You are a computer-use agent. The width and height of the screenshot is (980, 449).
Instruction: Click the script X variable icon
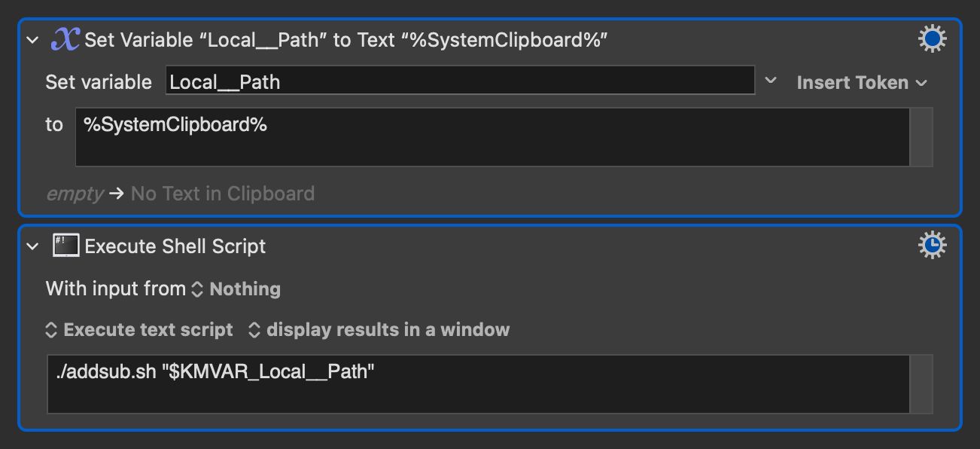pyautogui.click(x=66, y=39)
